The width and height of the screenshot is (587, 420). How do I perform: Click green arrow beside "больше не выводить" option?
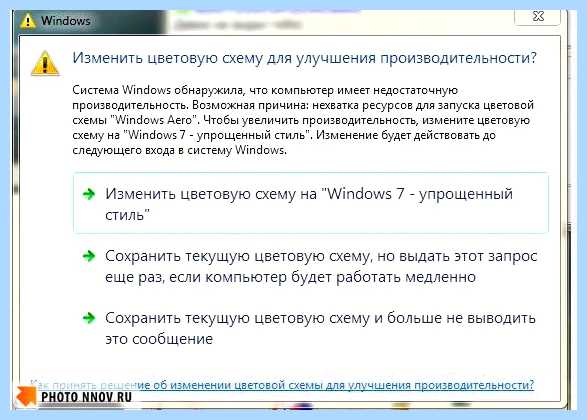[89, 318]
